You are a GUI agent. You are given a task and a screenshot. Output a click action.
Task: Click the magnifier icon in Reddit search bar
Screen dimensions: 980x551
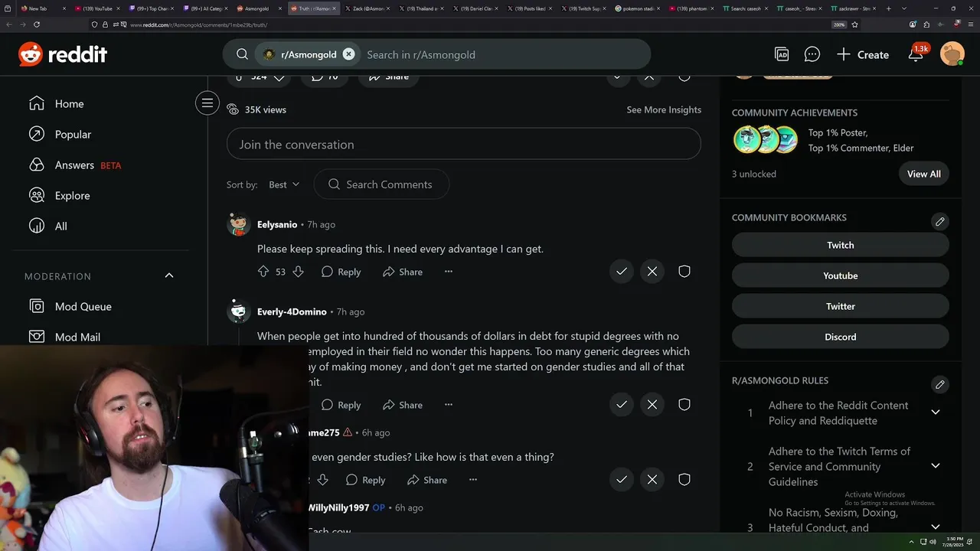point(242,54)
